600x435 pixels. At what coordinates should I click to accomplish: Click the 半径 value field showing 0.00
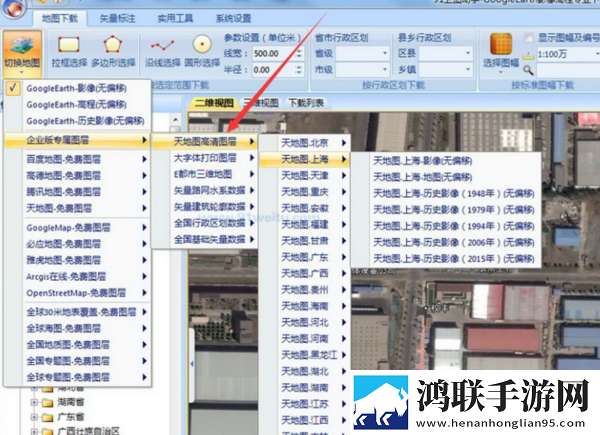274,70
